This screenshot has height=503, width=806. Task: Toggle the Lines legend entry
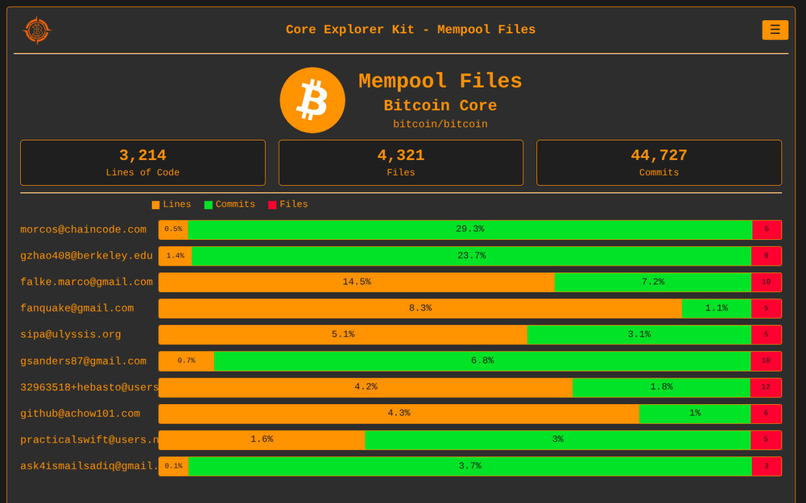pyautogui.click(x=171, y=204)
